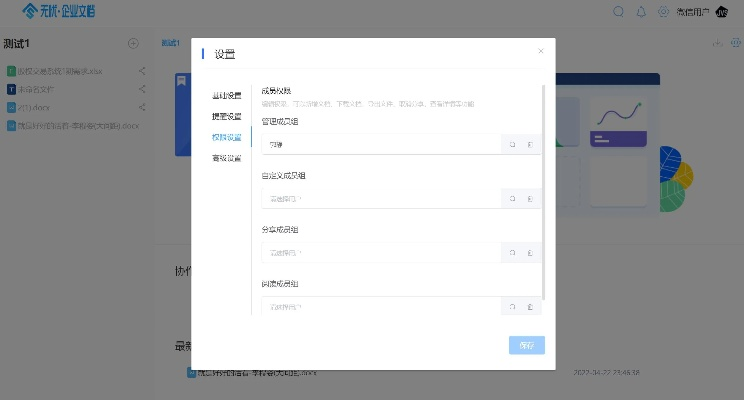Click the plus icon beside 测试1
This screenshot has width=744, height=400.
(x=133, y=43)
